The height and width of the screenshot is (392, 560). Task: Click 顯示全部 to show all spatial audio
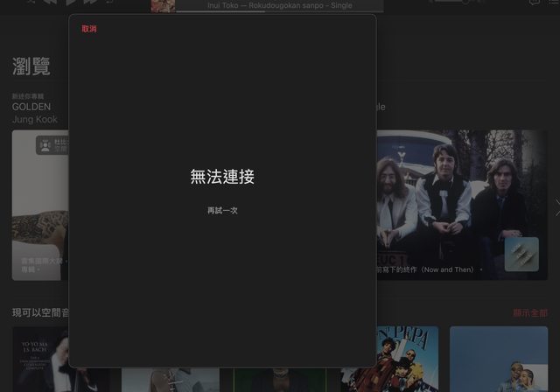coord(530,313)
